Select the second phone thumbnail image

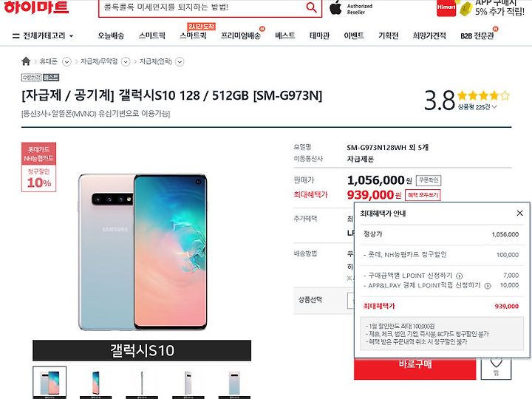95,383
